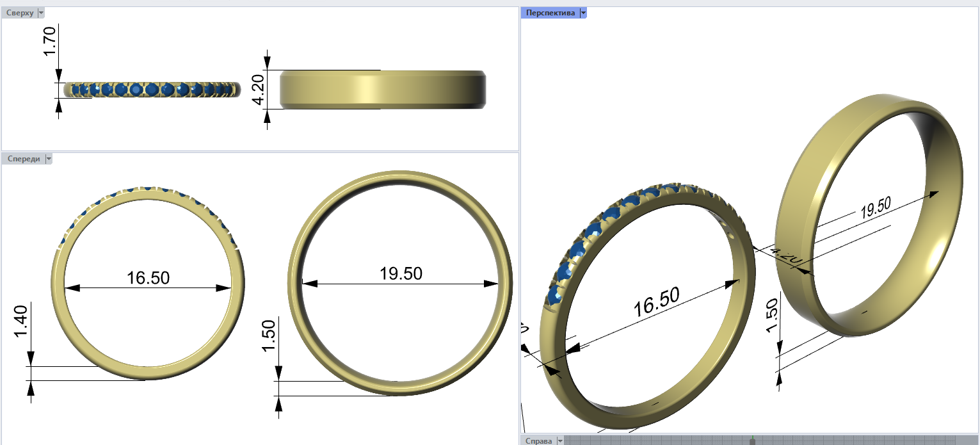Expand the Справа viewport menu arrow

point(561,441)
